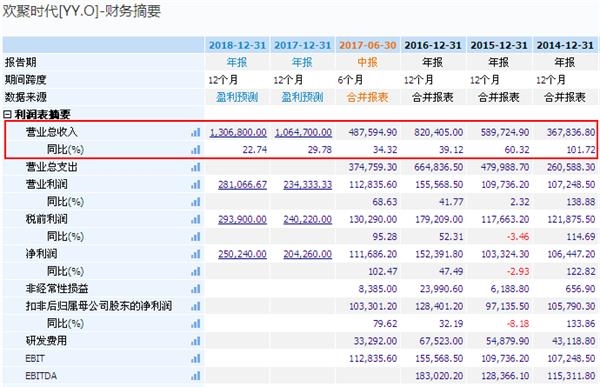The image size is (600, 387).
Task: Select the 67,523.00 R&D expense cell
Action: tap(441, 341)
